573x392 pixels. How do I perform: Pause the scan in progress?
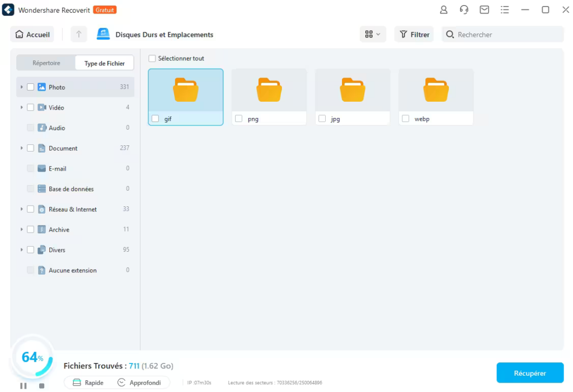[24, 385]
